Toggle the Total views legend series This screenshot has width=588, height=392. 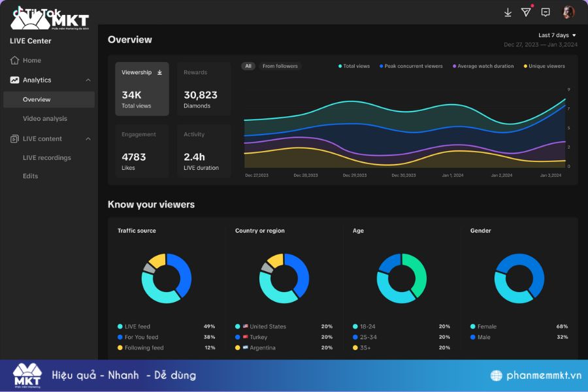coord(354,66)
